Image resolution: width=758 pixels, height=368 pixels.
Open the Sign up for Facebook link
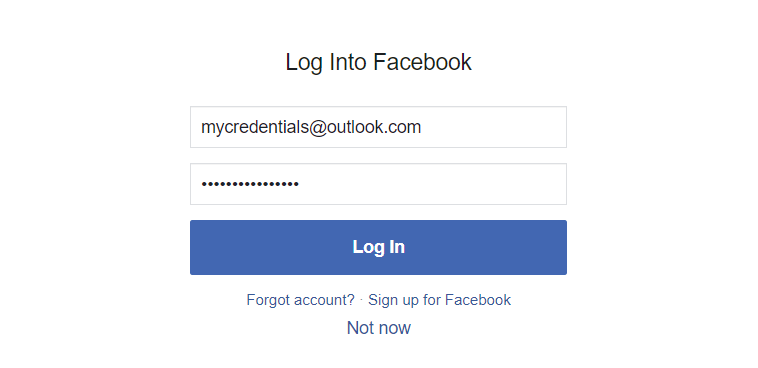click(x=439, y=300)
